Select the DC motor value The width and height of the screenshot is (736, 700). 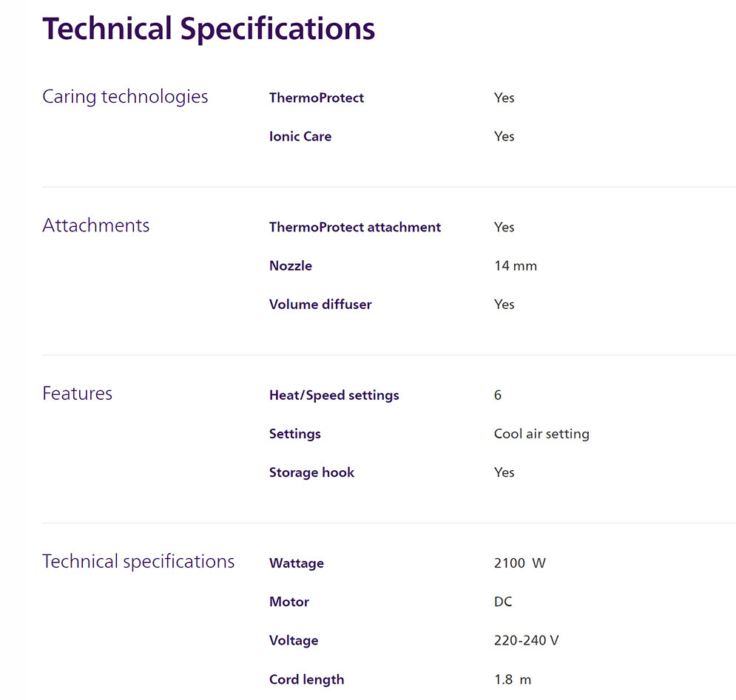pyautogui.click(x=503, y=601)
